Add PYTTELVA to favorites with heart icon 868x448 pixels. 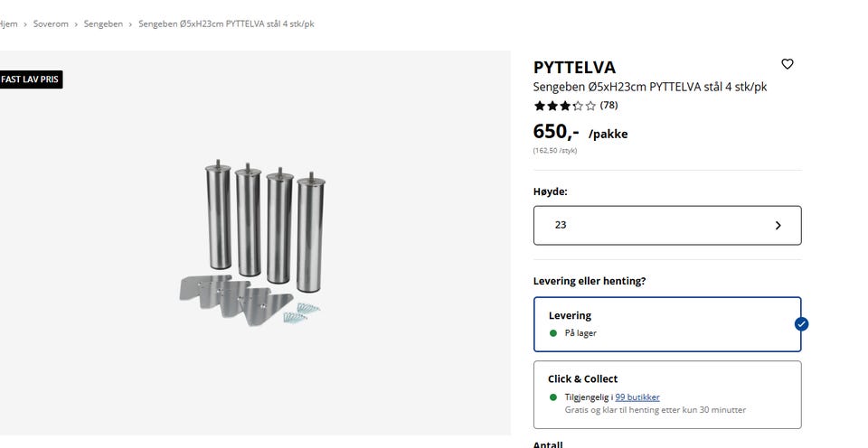tap(788, 64)
